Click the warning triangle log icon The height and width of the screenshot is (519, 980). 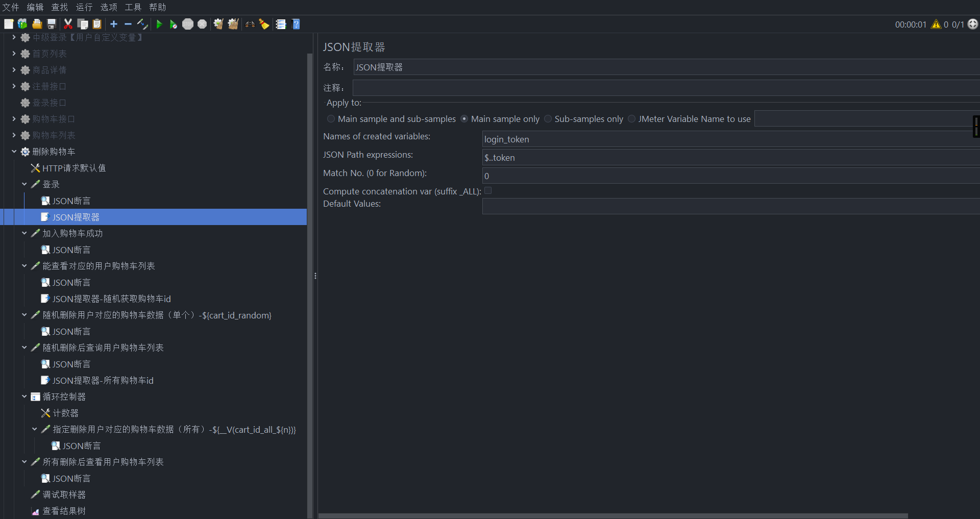click(x=936, y=24)
